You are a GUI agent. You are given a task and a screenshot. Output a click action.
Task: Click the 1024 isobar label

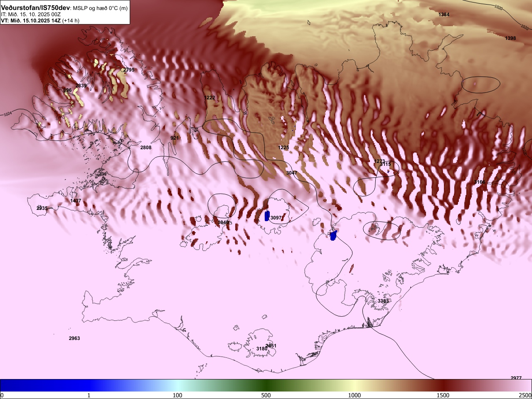[8, 114]
